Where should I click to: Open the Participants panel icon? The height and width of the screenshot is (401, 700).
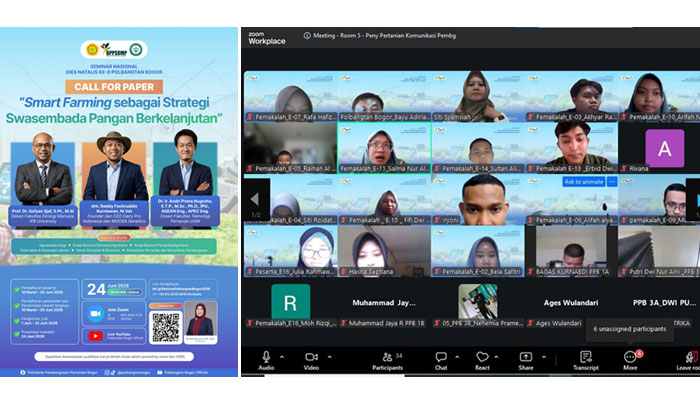[x=388, y=357]
